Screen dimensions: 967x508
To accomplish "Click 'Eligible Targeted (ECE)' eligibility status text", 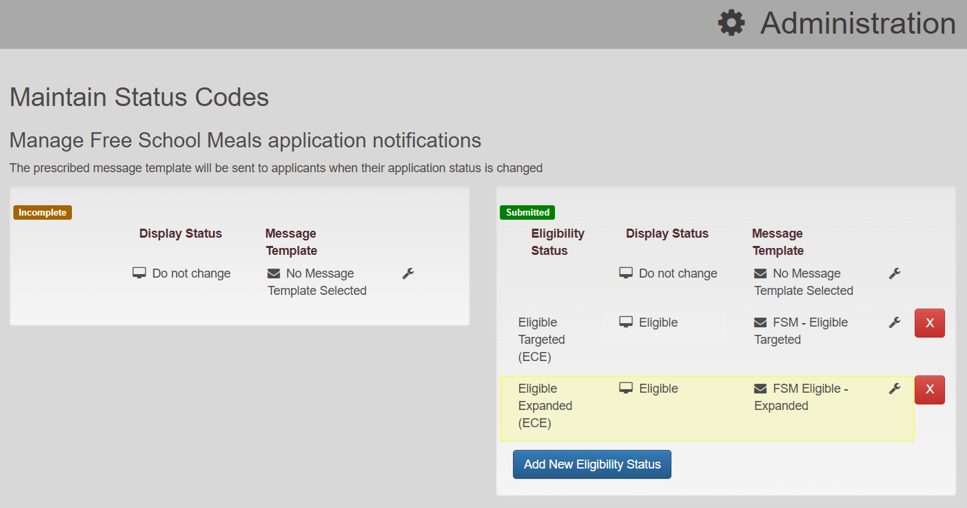I will [541, 340].
